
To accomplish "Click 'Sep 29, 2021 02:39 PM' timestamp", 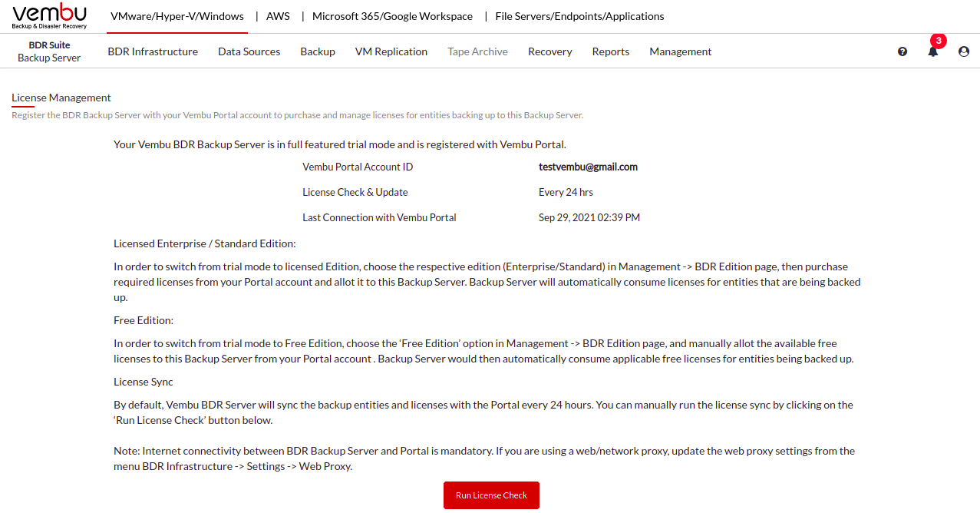I will pos(589,217).
